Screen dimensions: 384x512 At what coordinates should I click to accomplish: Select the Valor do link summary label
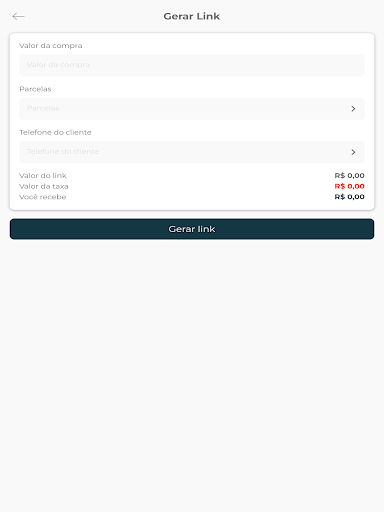(x=43, y=176)
